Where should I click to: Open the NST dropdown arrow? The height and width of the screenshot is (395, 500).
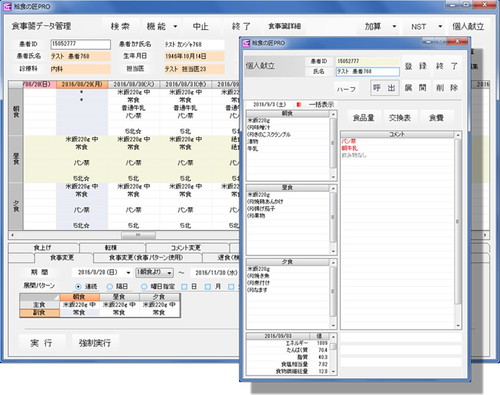click(x=440, y=26)
